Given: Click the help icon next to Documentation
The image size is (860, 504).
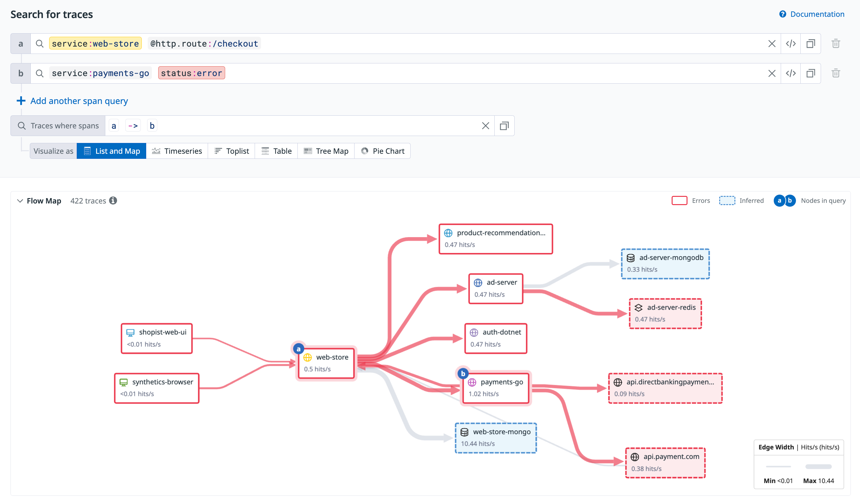Looking at the screenshot, I should click(782, 14).
